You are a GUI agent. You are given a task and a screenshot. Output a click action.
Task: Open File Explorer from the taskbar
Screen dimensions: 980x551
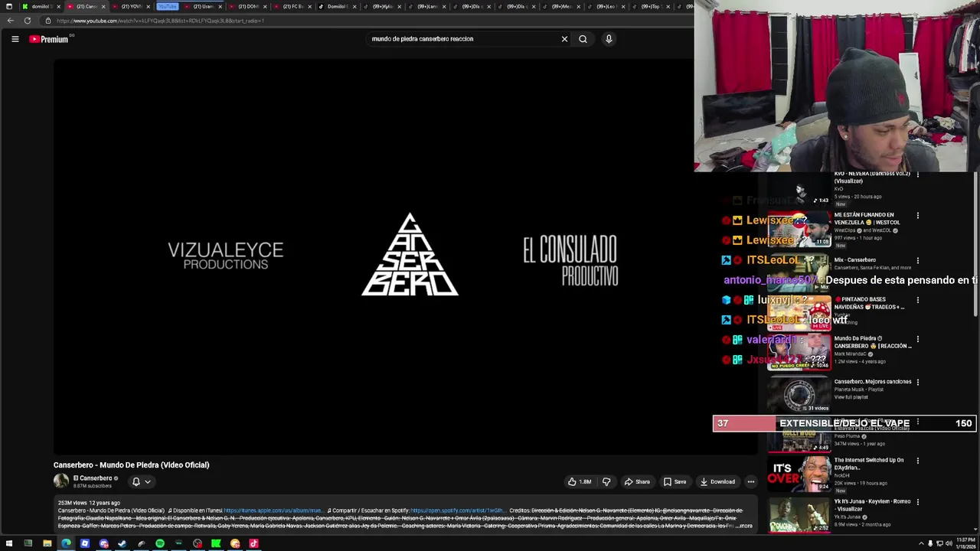(x=47, y=544)
